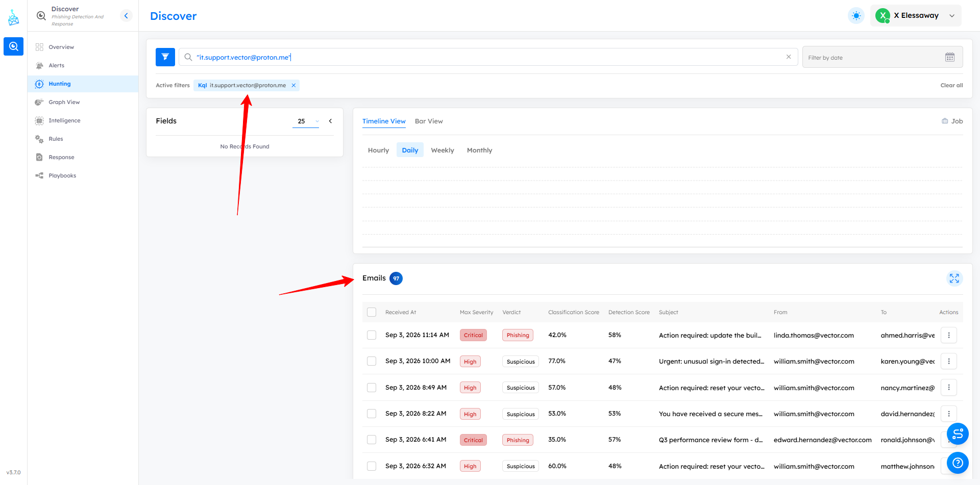Image resolution: width=980 pixels, height=485 pixels.
Task: Open actions menu for the Sep 3 8:49 AM email
Action: click(949, 387)
